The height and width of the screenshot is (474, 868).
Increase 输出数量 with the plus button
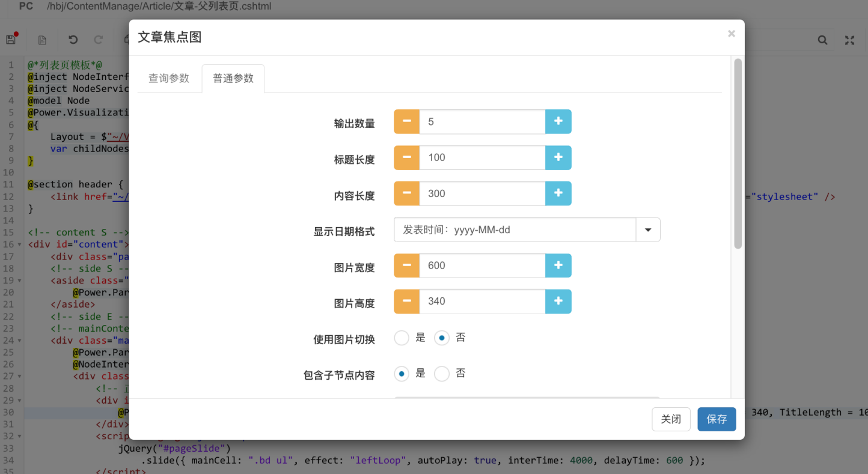click(x=558, y=121)
